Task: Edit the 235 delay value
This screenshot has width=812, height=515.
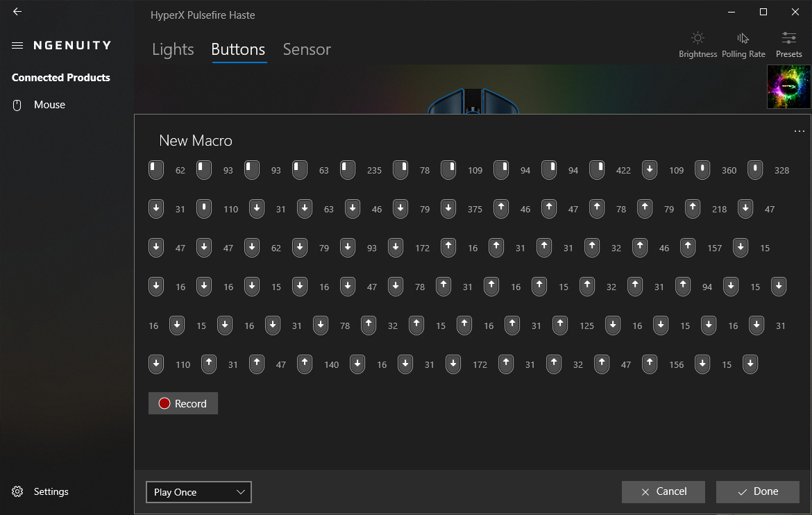Action: click(374, 171)
